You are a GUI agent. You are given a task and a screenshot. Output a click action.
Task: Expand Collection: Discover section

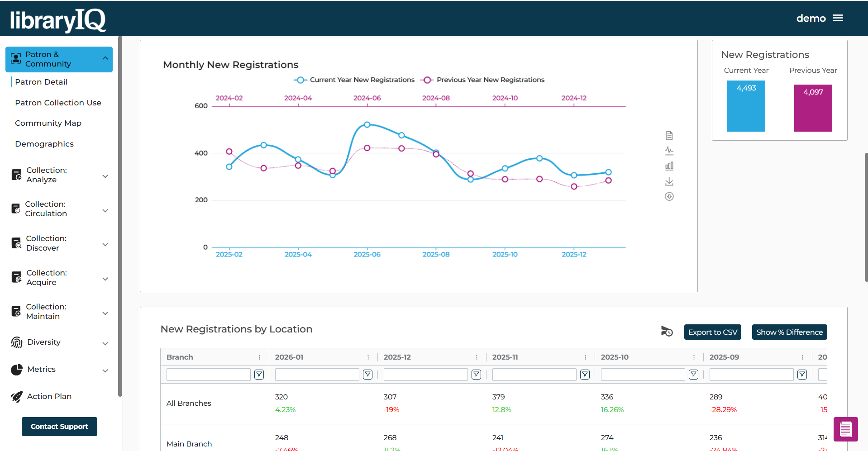[59, 243]
